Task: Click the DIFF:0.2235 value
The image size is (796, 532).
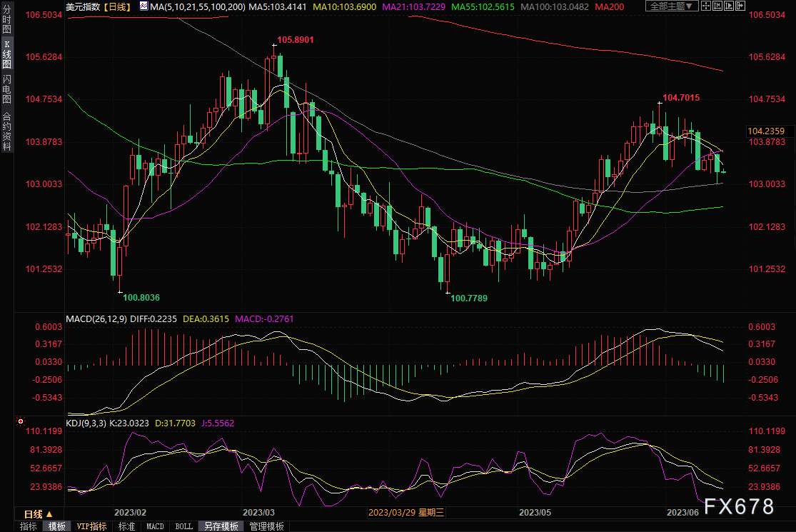Action: [153, 318]
